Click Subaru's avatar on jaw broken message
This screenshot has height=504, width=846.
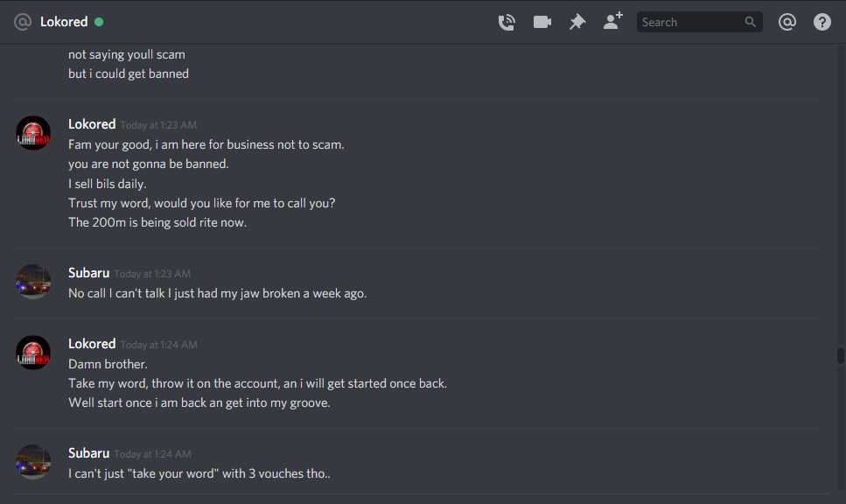(x=34, y=282)
